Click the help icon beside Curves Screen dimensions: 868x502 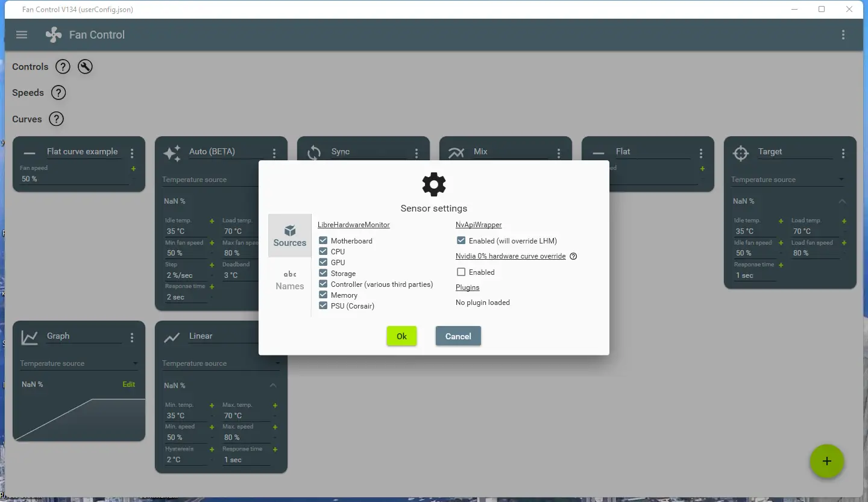coord(56,119)
